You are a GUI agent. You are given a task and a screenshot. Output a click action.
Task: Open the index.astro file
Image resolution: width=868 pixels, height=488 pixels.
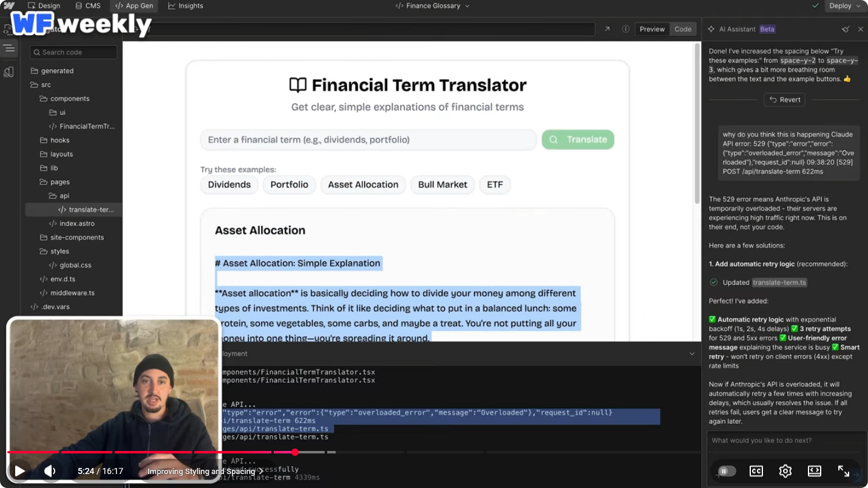(x=72, y=223)
